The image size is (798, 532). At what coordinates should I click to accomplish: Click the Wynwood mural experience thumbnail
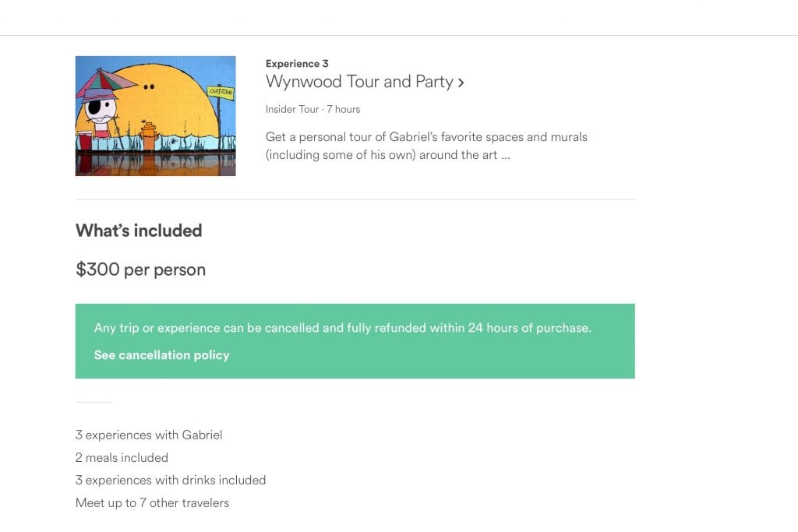tap(155, 116)
